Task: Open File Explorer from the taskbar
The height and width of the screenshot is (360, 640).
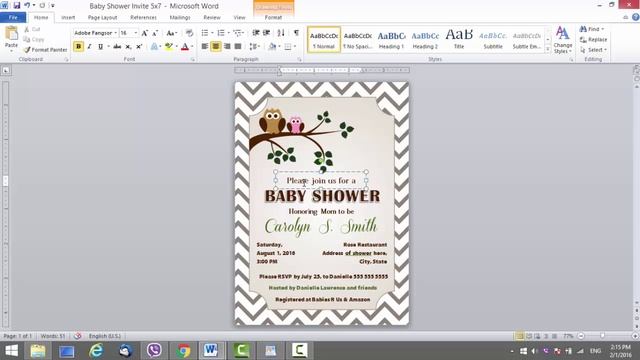Action: (38, 351)
